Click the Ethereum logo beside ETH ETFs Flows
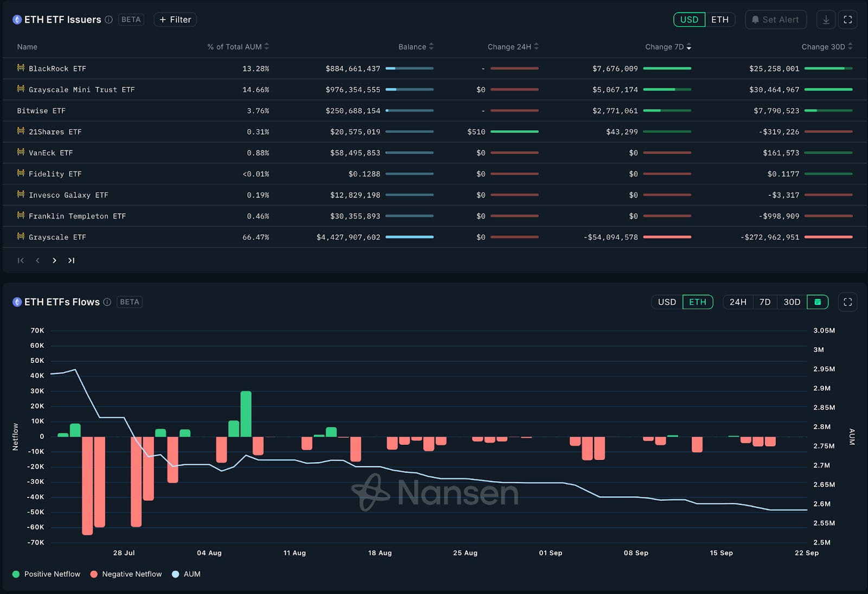This screenshot has height=594, width=868. click(x=17, y=302)
